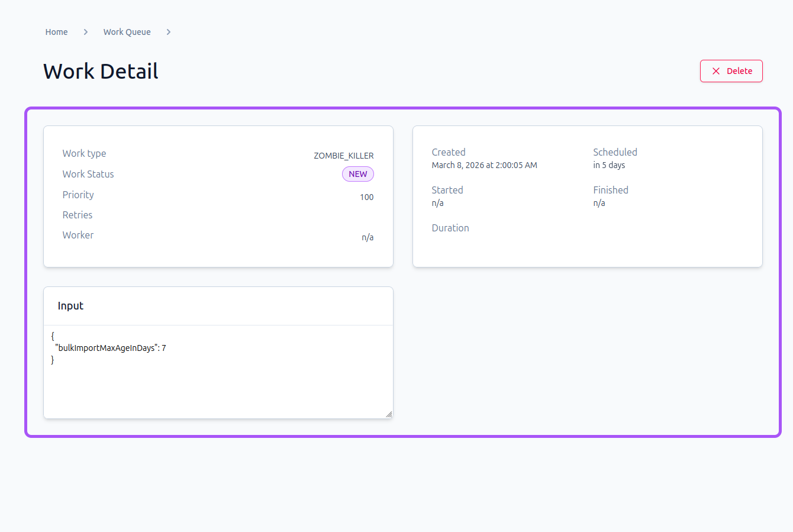Click the Work Detail page heading
The height and width of the screenshot is (532, 793).
pyautogui.click(x=101, y=71)
